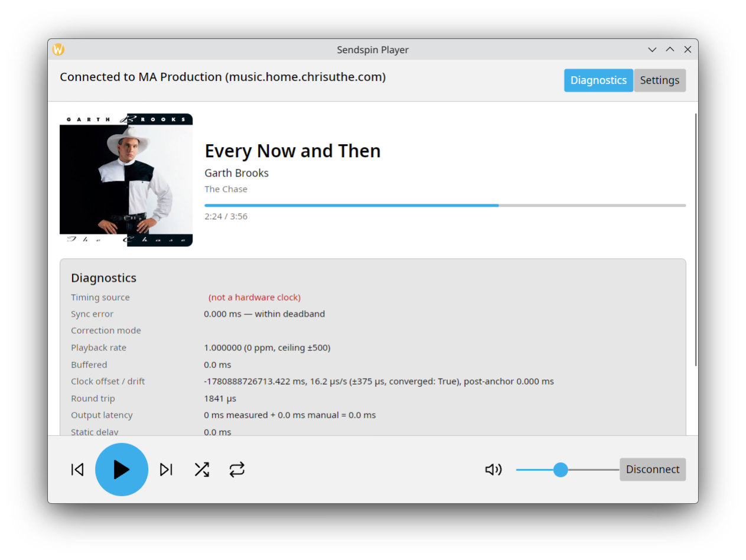Click the elapsed time 2:24 / 3:56

click(226, 216)
